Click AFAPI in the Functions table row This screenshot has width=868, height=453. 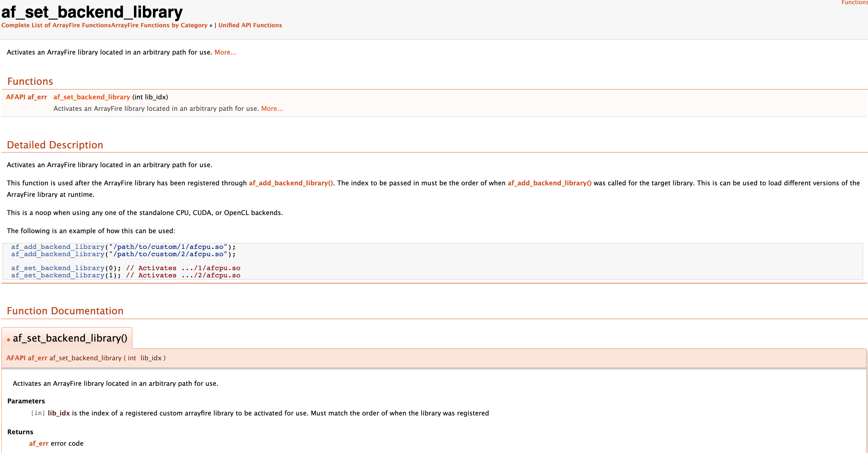[15, 97]
